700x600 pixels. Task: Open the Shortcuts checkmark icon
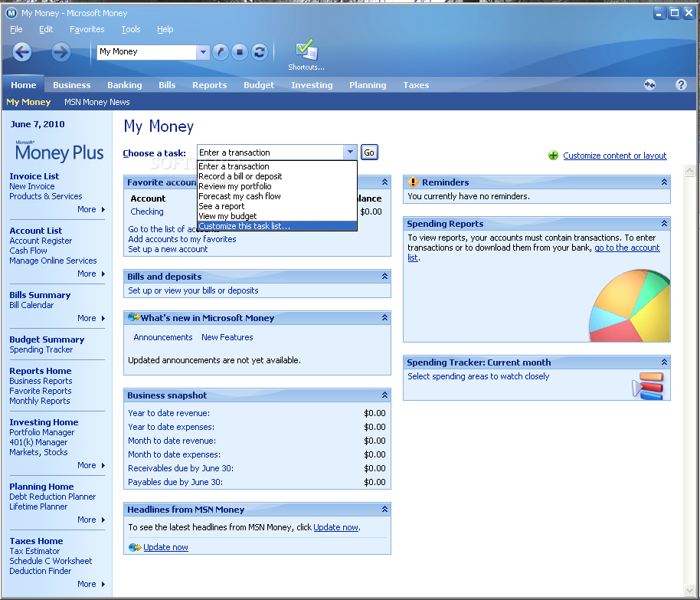(x=306, y=50)
